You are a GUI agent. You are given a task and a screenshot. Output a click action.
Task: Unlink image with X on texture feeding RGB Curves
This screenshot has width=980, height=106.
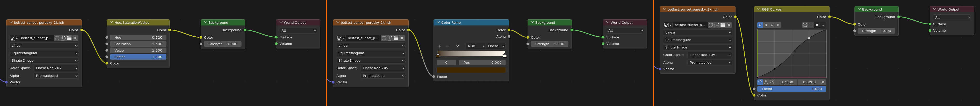click(729, 25)
